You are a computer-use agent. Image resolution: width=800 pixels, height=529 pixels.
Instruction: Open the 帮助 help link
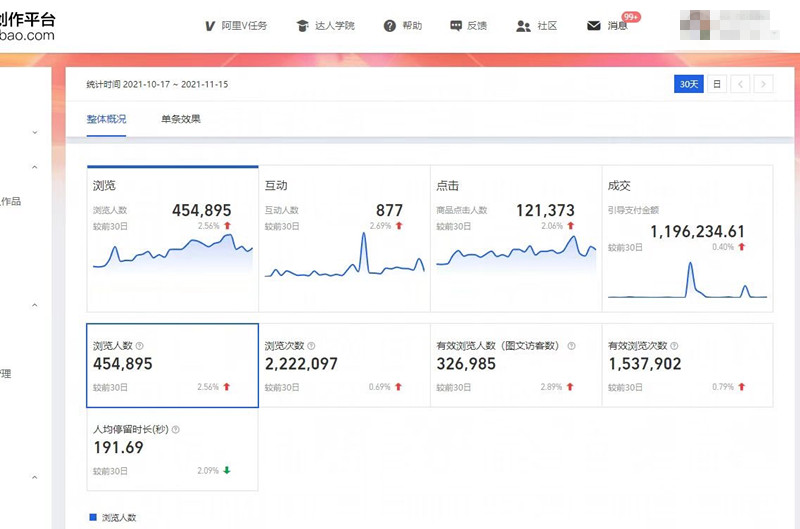[x=403, y=26]
